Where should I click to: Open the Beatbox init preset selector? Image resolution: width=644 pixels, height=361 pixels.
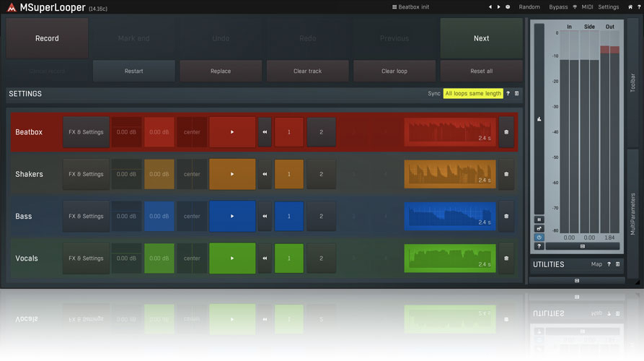coord(410,6)
